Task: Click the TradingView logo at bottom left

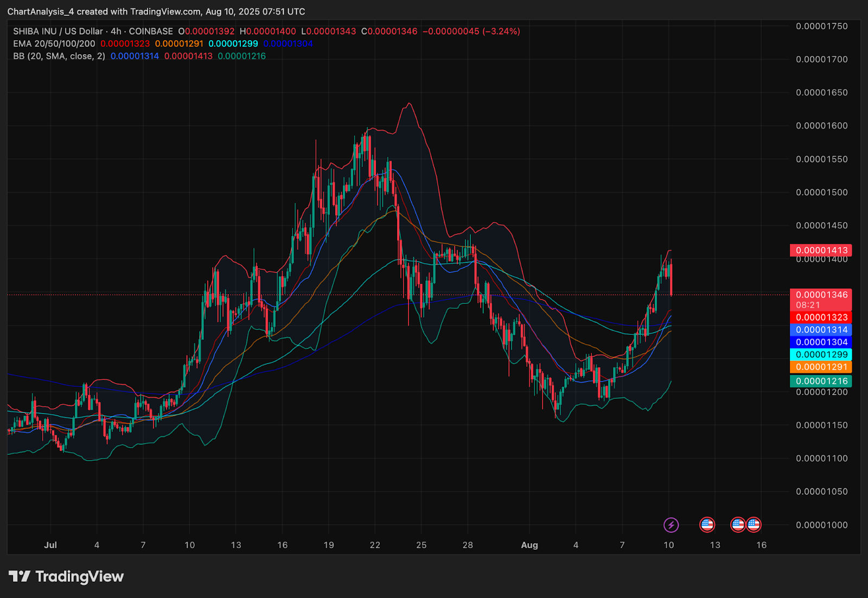Action: [x=66, y=576]
